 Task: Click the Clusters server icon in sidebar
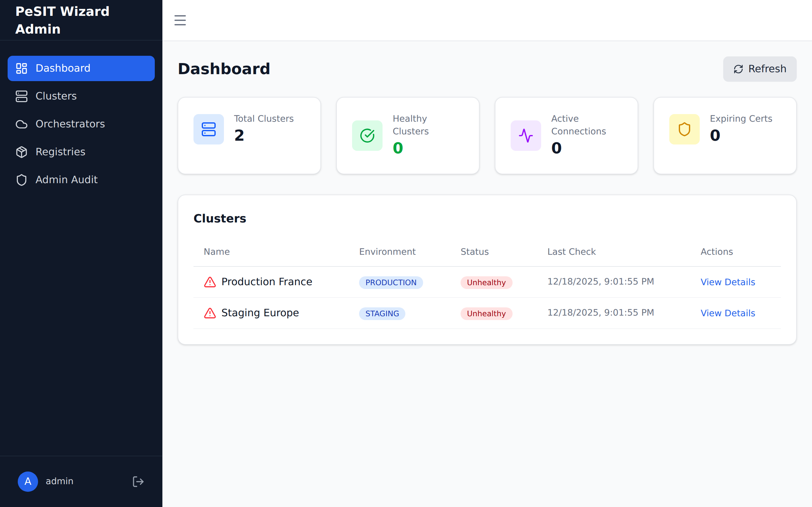click(22, 96)
